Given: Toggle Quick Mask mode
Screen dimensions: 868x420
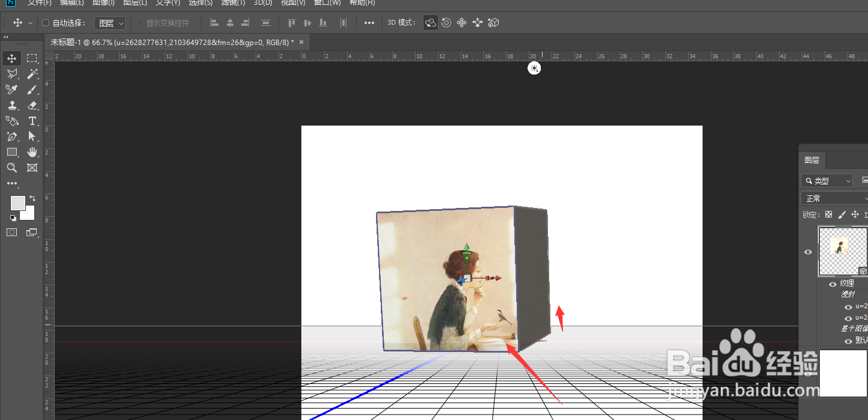Looking at the screenshot, I should pyautogui.click(x=12, y=232).
